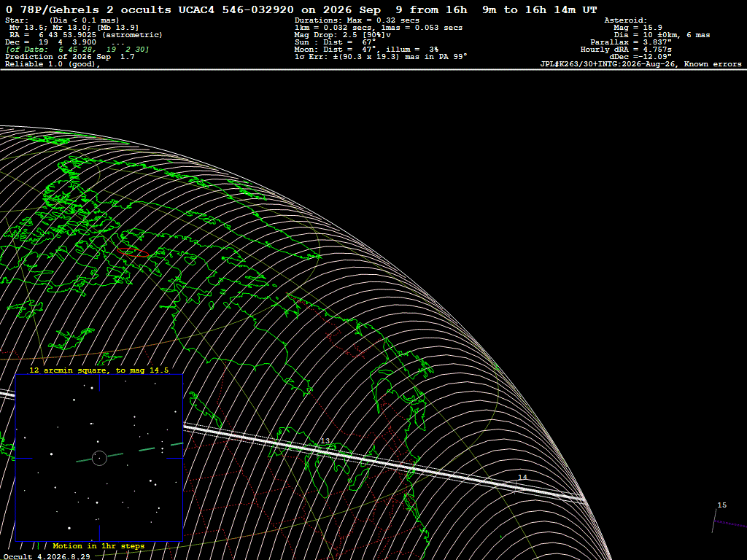Click the 'Hourly dRA = 4.757s' value

click(626, 49)
